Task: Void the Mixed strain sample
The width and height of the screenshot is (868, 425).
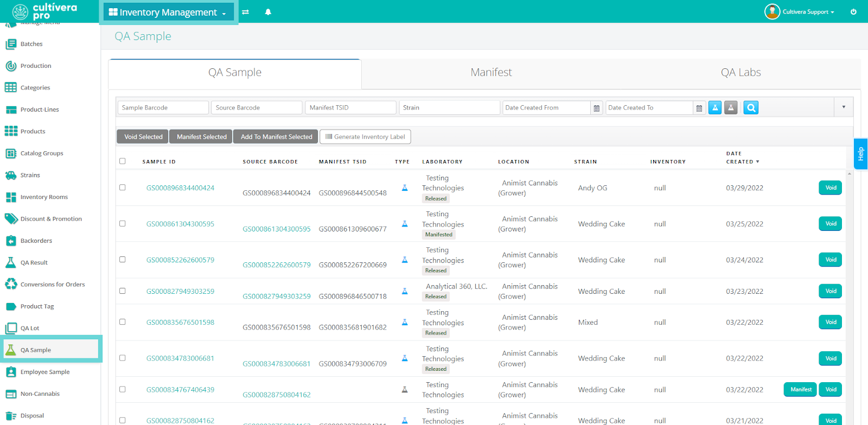Action: click(830, 322)
